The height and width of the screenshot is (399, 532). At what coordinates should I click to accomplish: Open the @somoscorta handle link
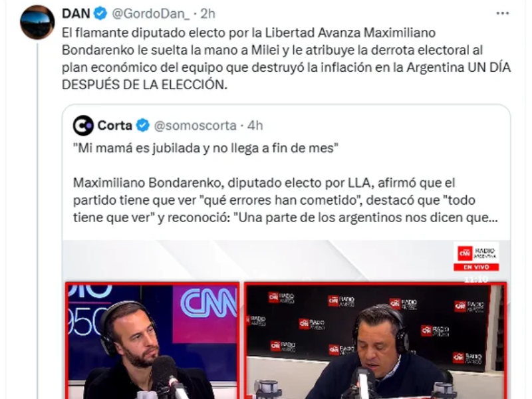(195, 126)
